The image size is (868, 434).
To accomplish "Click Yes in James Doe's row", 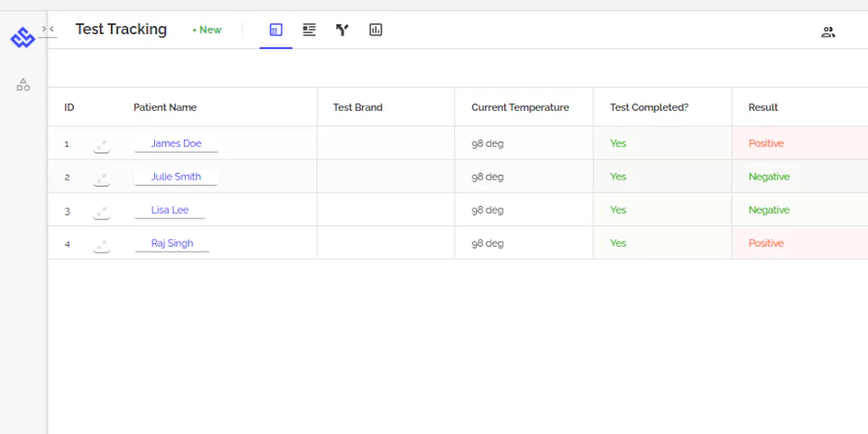I will coord(618,143).
